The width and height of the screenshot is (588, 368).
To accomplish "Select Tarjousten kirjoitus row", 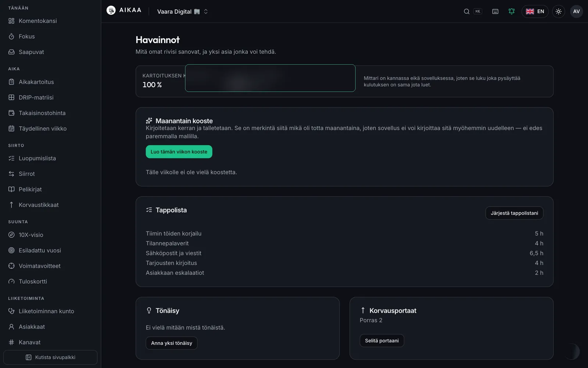I will pos(344,263).
